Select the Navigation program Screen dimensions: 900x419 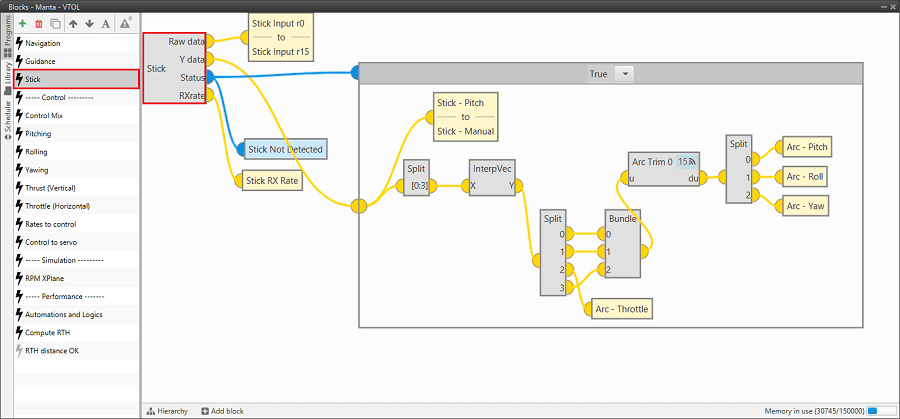42,43
